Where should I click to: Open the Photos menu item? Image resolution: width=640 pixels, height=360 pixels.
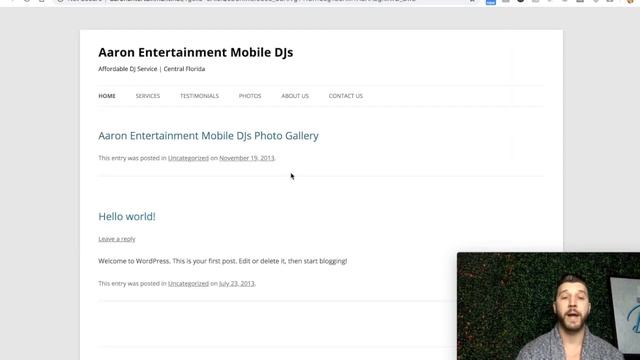point(250,96)
